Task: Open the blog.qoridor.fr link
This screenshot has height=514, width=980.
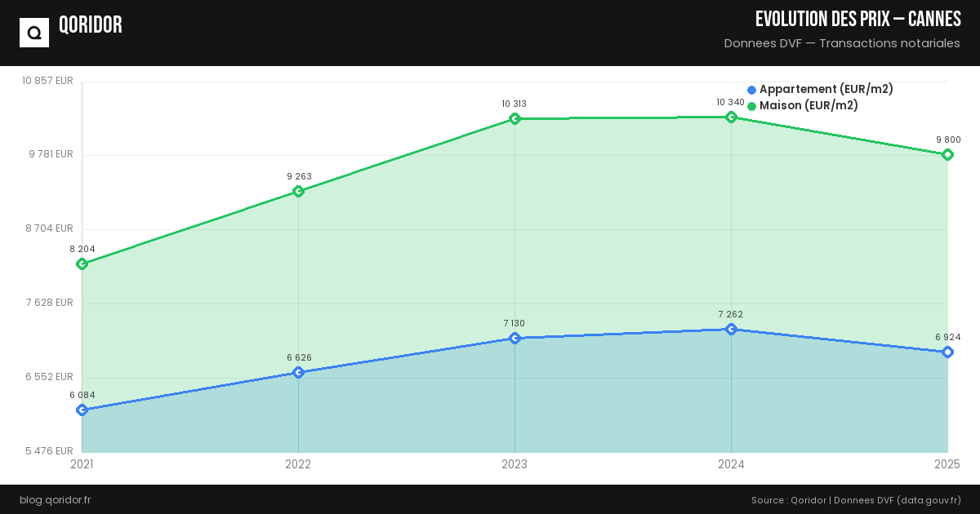Action: 55,499
